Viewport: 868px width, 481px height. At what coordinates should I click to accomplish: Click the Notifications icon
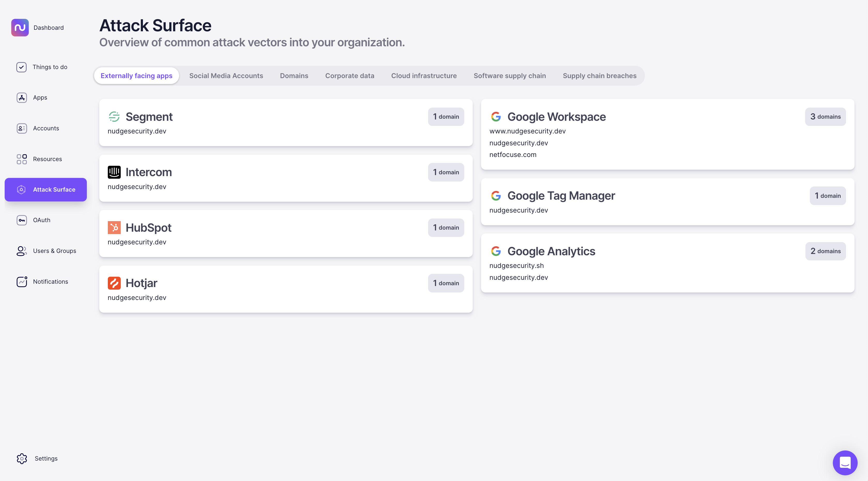(x=21, y=281)
